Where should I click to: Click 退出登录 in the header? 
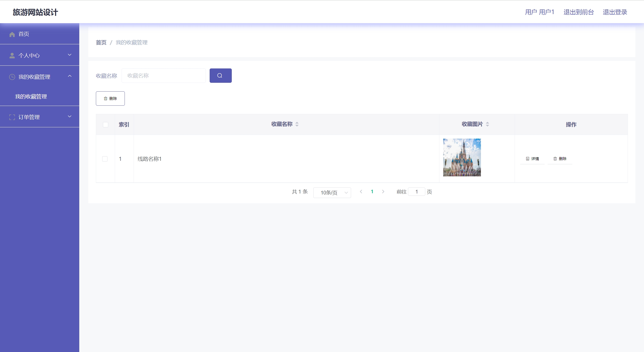pos(615,12)
